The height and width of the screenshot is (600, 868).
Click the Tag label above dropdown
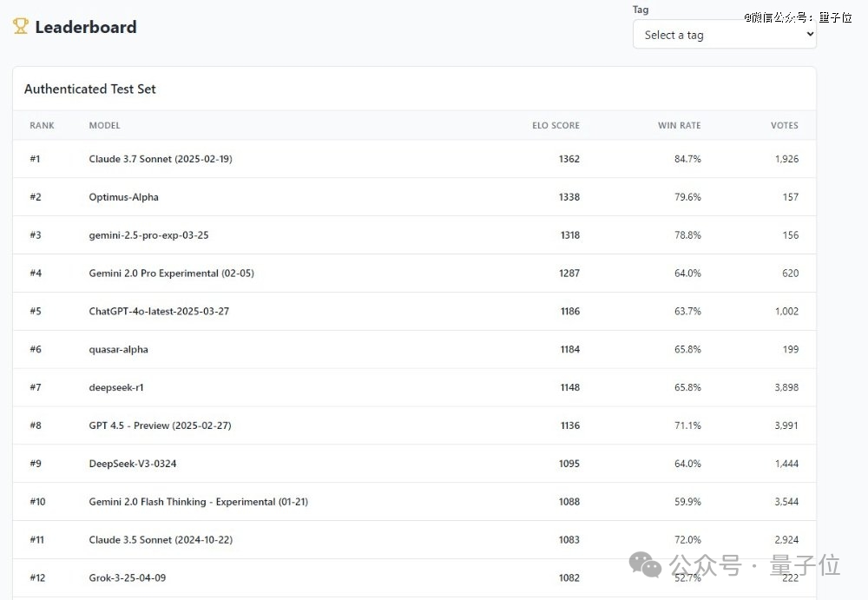[641, 10]
